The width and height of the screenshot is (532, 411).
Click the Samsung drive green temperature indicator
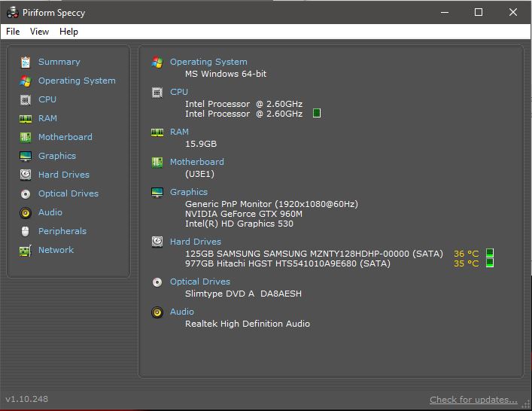(490, 253)
